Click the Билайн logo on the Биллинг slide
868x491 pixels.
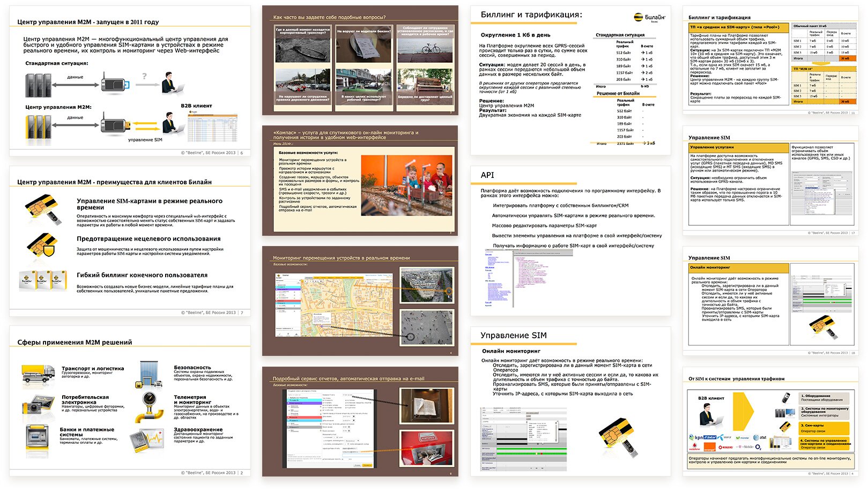pyautogui.click(x=650, y=18)
